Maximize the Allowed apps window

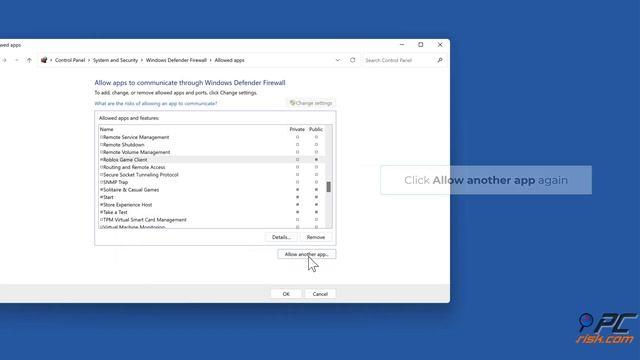click(421, 44)
